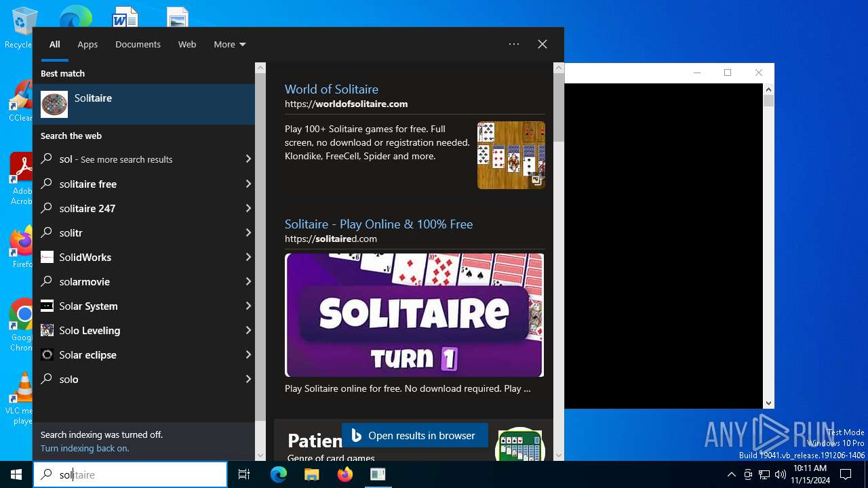Expand the More filter dropdown

pos(230,44)
